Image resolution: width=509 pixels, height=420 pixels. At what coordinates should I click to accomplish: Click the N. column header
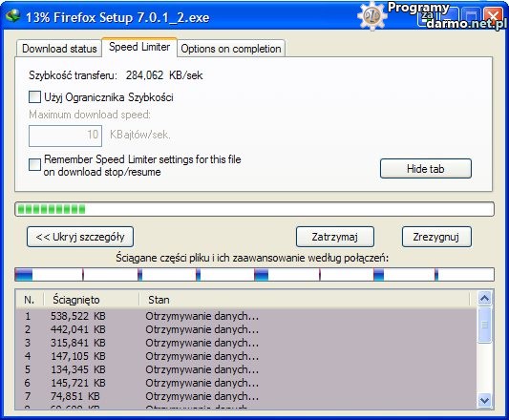point(30,300)
